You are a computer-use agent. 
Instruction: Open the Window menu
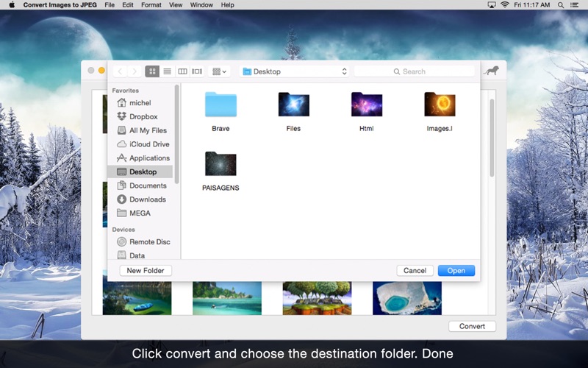point(201,5)
